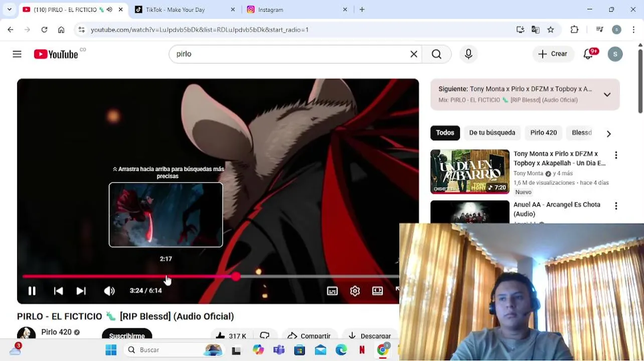Download video with Descargar

point(370,336)
